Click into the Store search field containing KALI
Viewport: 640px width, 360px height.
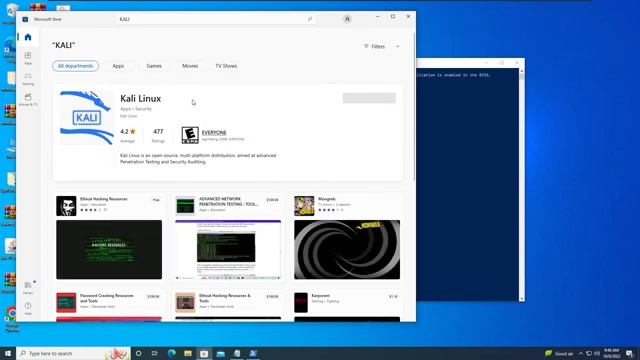(x=216, y=19)
